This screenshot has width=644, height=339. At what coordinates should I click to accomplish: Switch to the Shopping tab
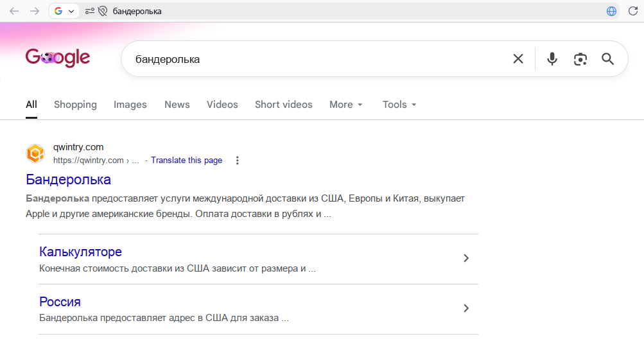click(75, 105)
